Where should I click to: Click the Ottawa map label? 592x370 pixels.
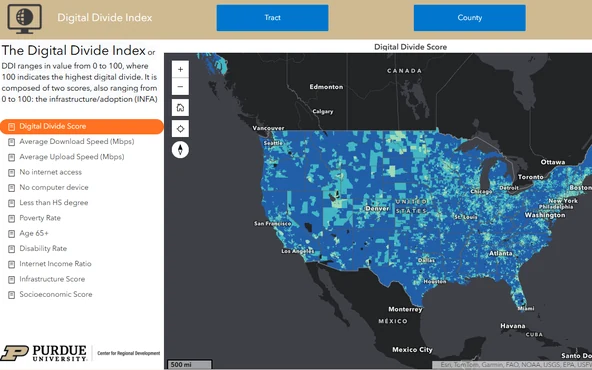coord(553,162)
